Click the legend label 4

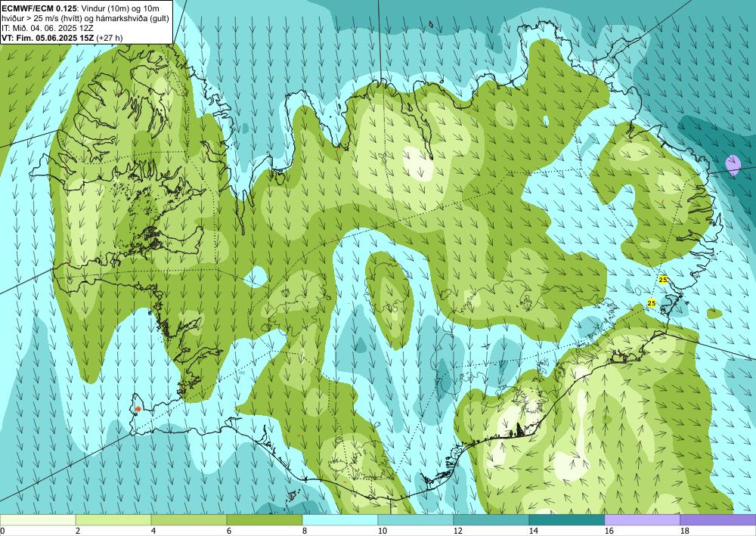pyautogui.click(x=153, y=531)
